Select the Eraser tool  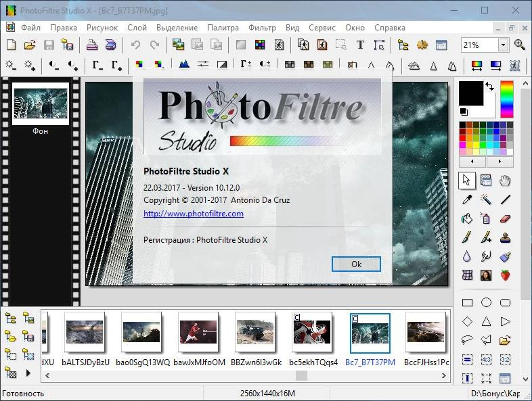pyautogui.click(x=505, y=218)
